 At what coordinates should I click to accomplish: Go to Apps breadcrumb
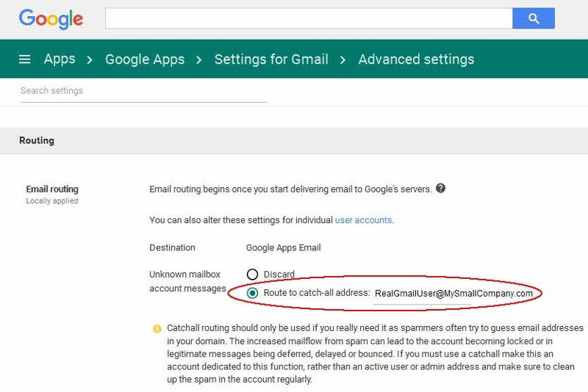pos(60,59)
